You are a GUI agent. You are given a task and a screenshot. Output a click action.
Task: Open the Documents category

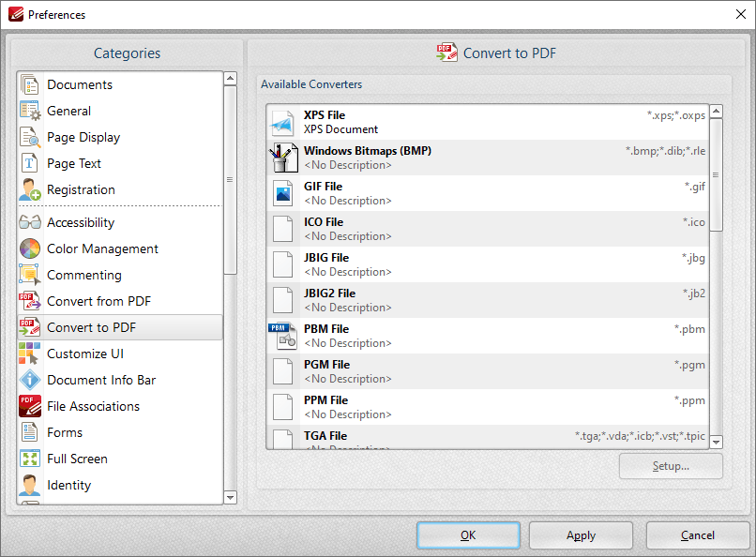[x=121, y=84]
